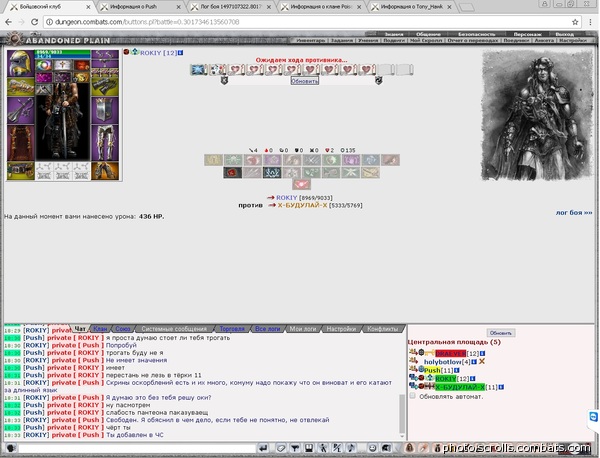Click the send message enter-arrow icon
The width and height of the screenshot is (600, 458).
coord(263,448)
